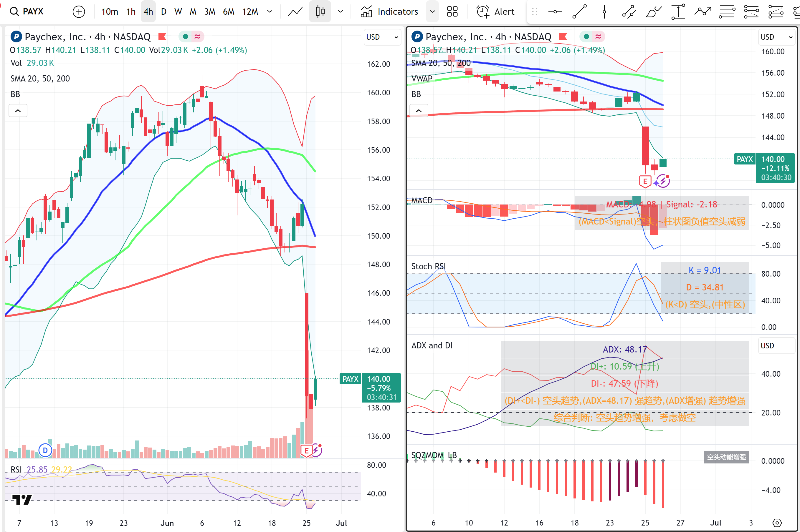Open the left chart USD currency dropdown
This screenshot has width=800, height=532.
tap(382, 37)
